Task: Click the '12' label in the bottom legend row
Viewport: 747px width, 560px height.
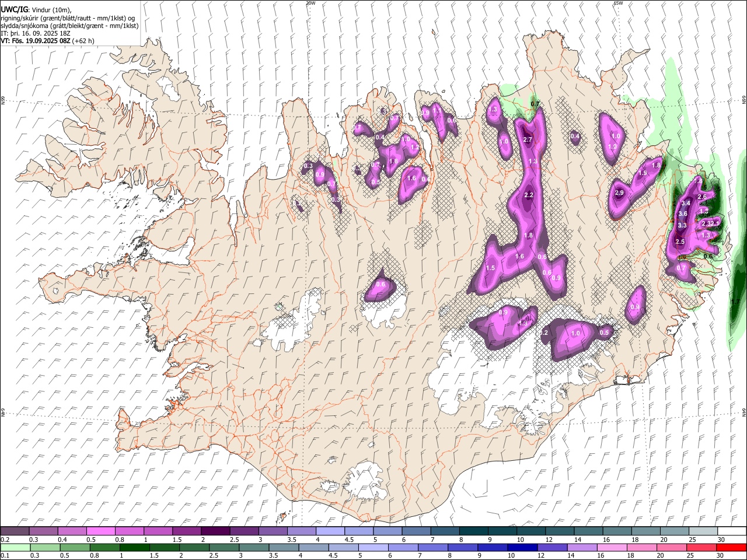Action: 540,555
